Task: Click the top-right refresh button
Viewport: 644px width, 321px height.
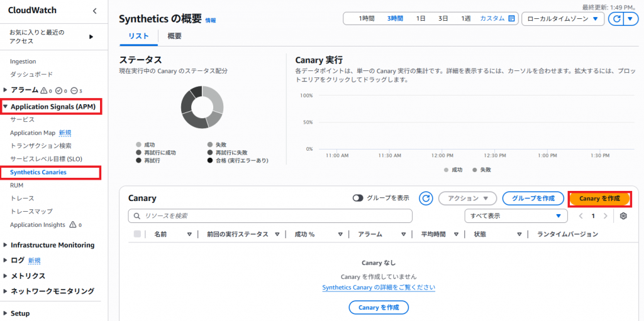Action: [x=616, y=19]
